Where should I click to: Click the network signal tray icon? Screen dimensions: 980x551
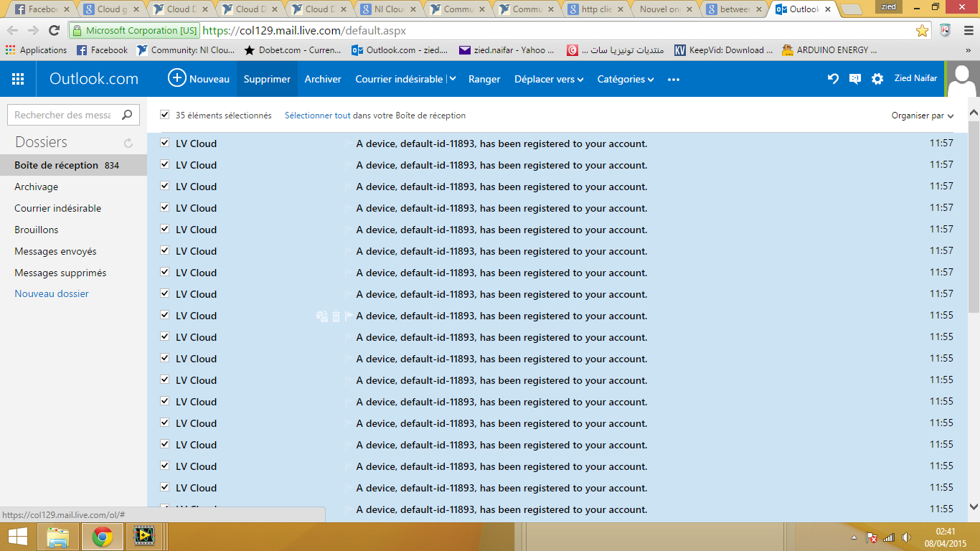coord(889,537)
